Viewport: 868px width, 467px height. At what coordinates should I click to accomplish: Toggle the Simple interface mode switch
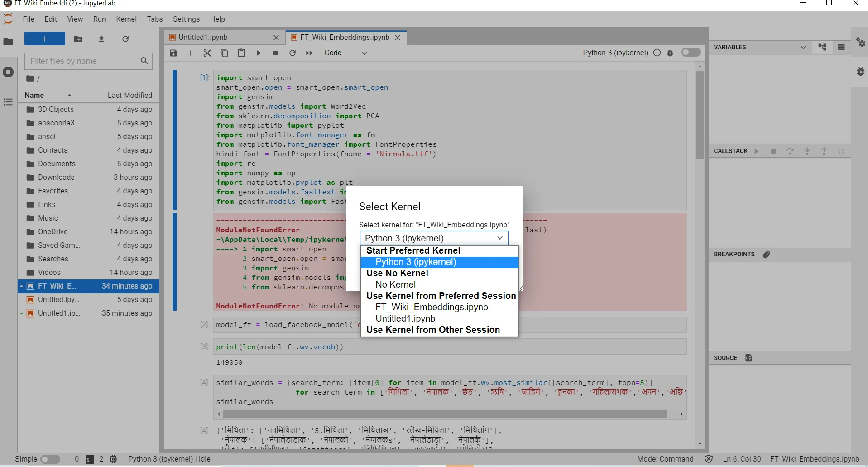coord(50,459)
